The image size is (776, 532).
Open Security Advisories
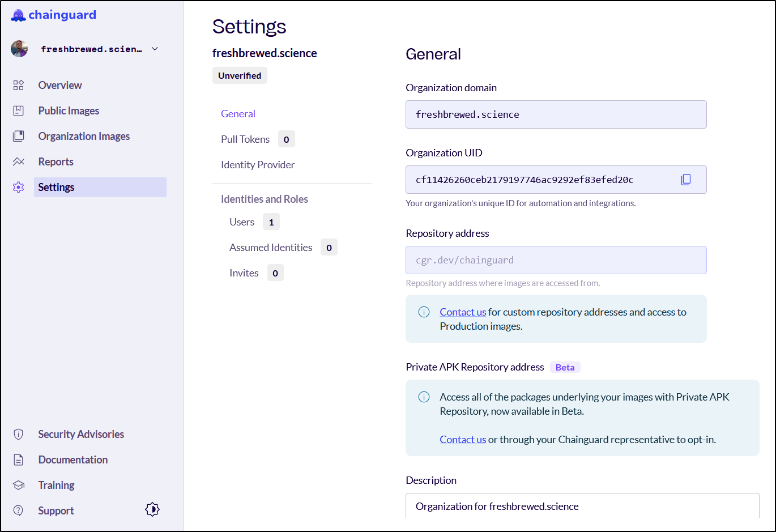(81, 434)
